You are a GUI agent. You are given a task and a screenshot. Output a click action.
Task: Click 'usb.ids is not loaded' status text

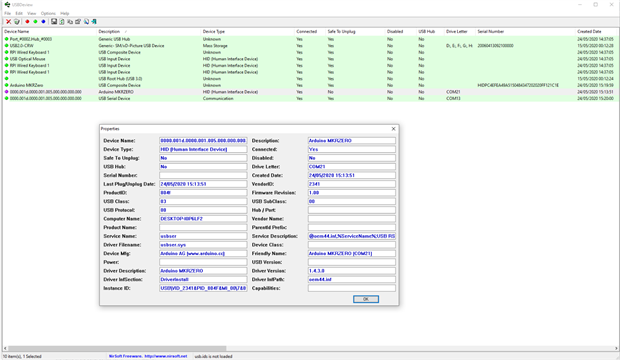click(x=214, y=356)
